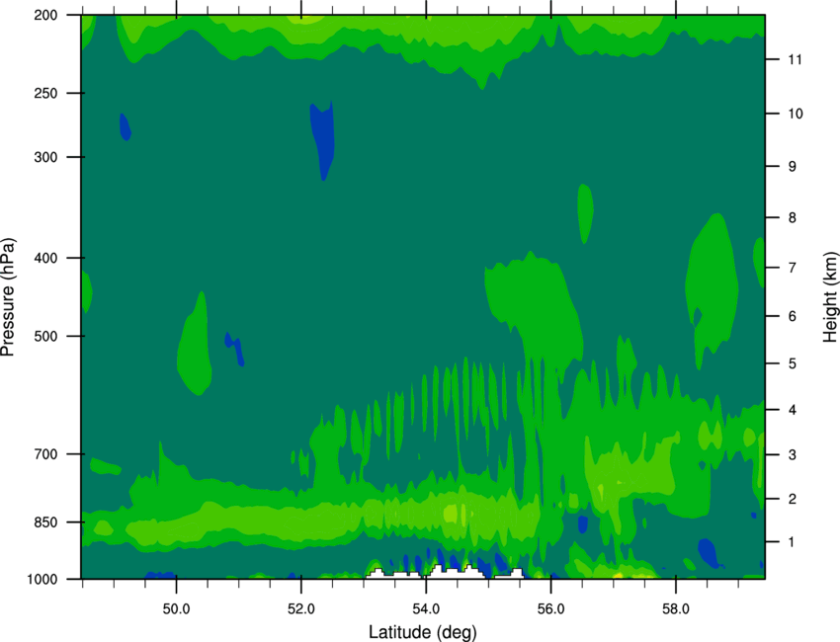Click the 500 pressure tick label

45,336
